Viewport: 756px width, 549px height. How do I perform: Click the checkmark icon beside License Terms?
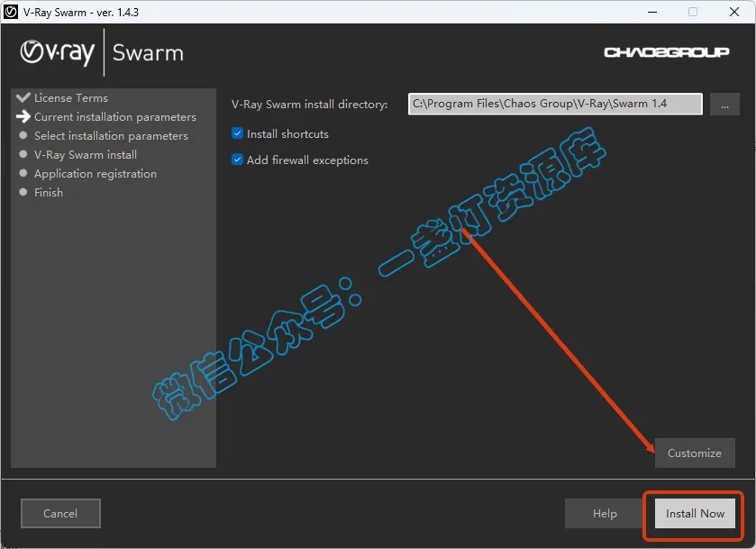tap(23, 97)
